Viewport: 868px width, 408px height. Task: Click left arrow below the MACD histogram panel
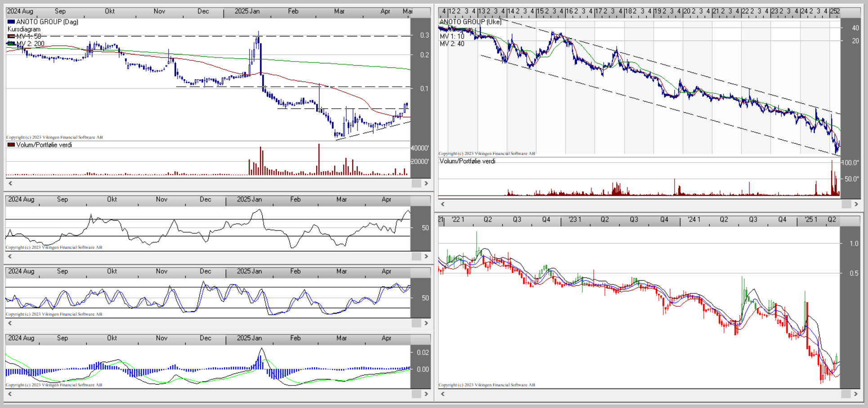click(10, 394)
